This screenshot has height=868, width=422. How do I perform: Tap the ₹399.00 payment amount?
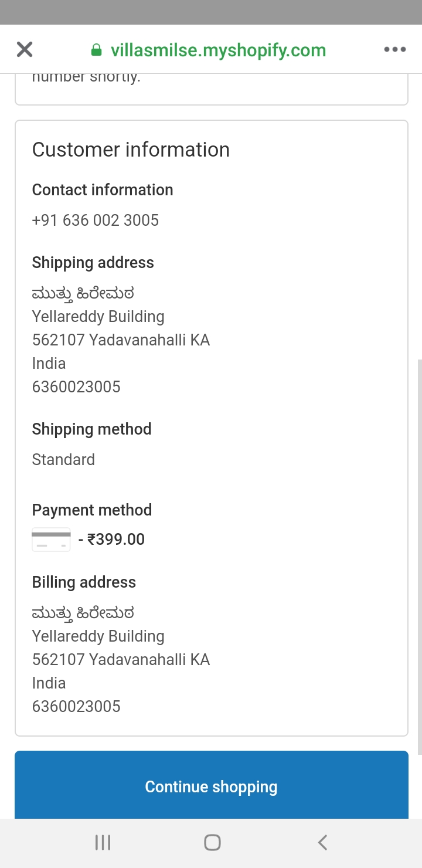(115, 540)
